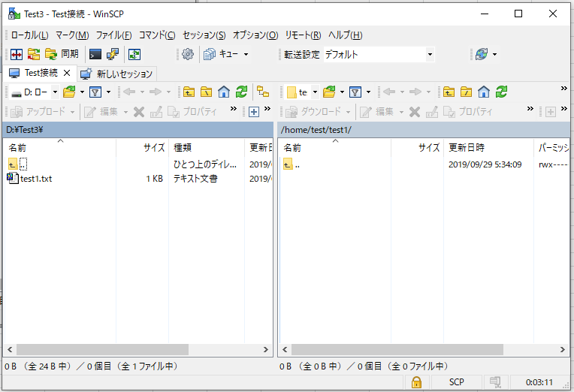Click the lock encryption status icon

(416, 382)
